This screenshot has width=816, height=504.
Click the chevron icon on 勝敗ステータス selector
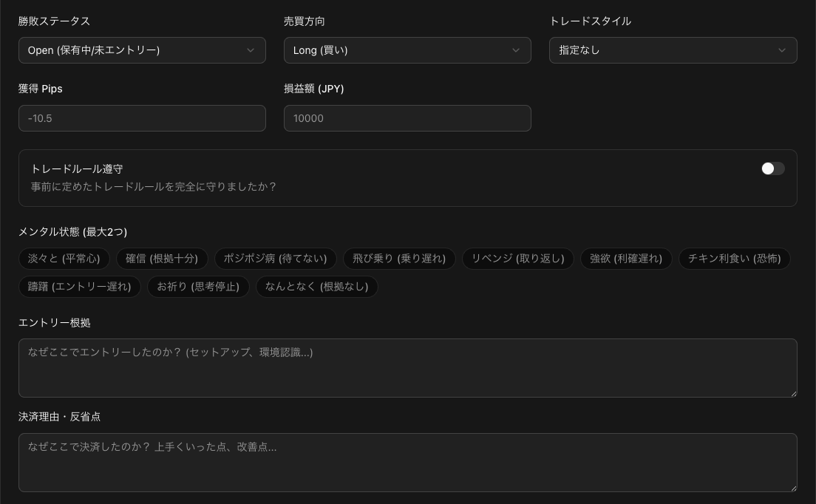click(251, 50)
